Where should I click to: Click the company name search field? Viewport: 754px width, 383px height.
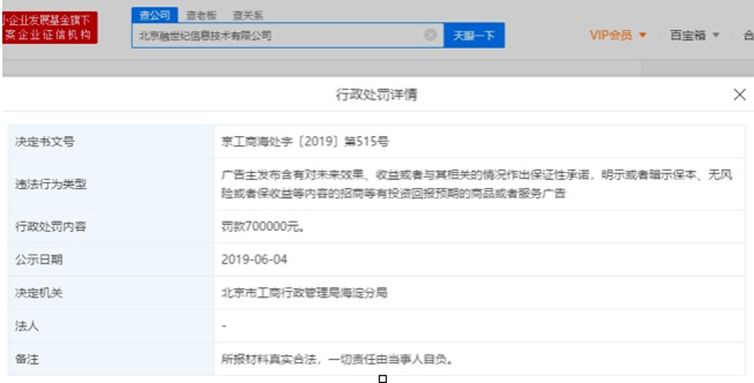[278, 35]
